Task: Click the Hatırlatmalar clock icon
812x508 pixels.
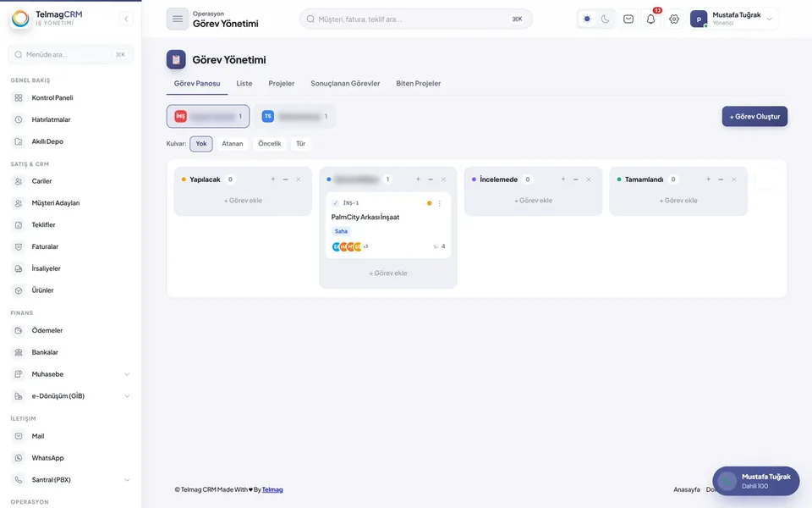Action: [x=19, y=119]
